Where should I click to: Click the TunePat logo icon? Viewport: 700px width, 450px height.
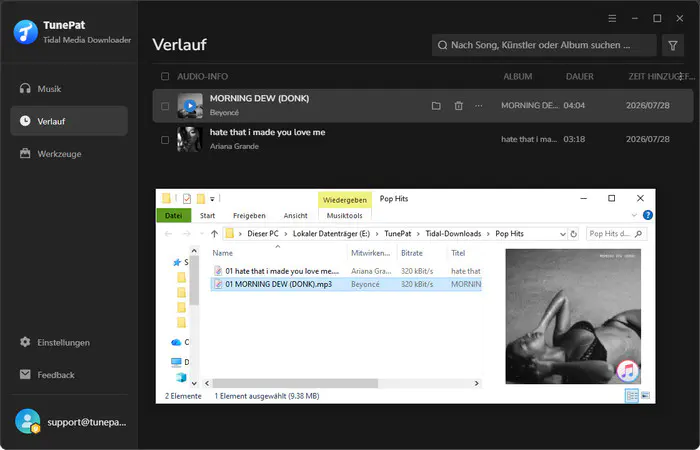pyautogui.click(x=26, y=32)
